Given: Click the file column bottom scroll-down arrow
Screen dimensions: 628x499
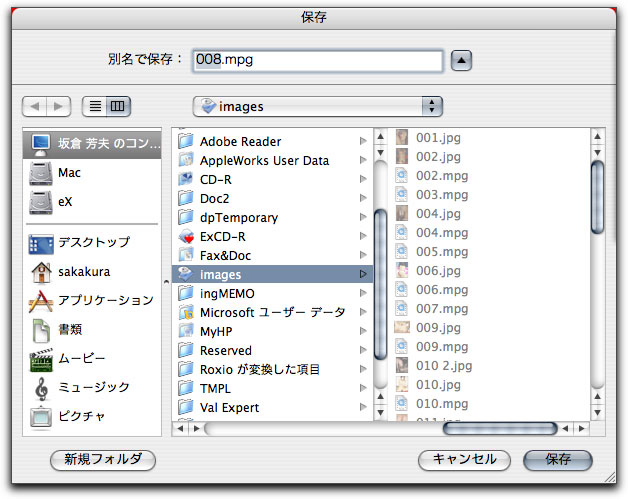Looking at the screenshot, I should pos(597,412).
